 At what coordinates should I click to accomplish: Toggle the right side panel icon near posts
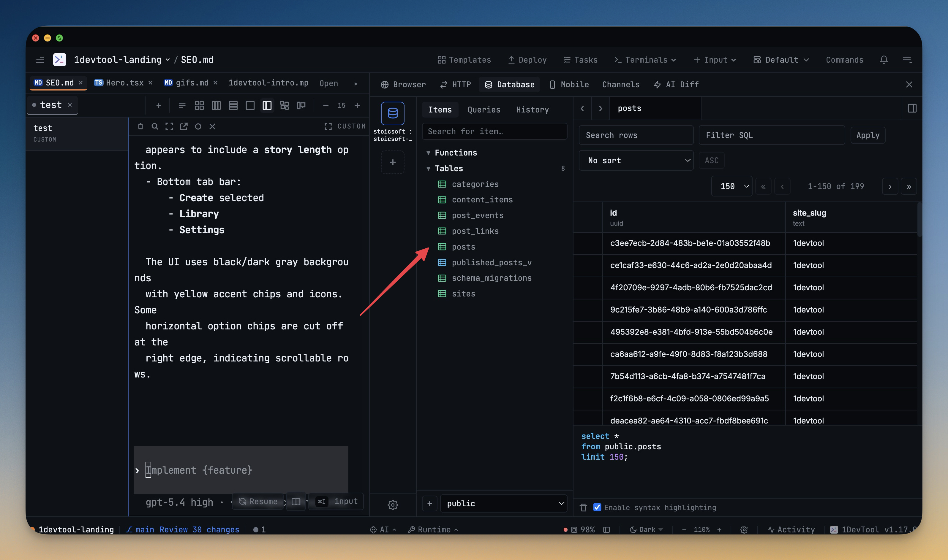point(912,109)
